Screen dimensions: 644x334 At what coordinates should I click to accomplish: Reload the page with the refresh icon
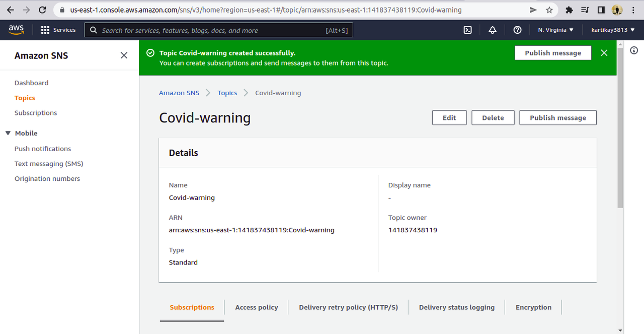tap(42, 10)
